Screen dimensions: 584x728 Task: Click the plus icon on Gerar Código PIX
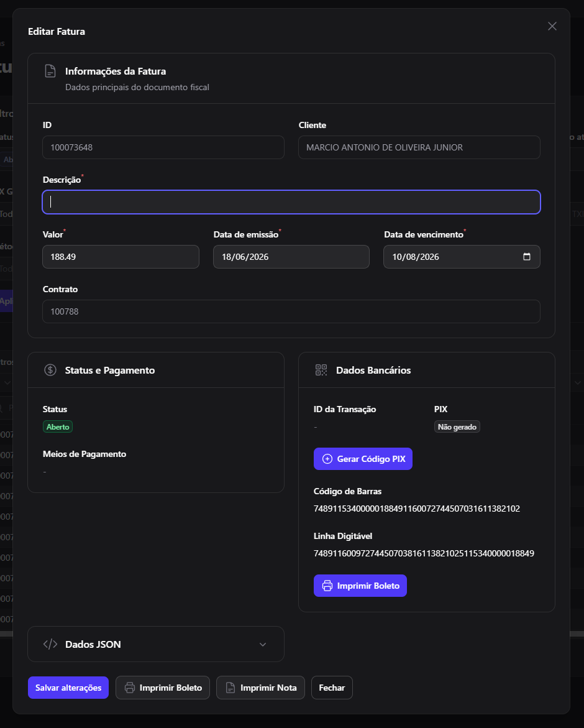tap(327, 459)
